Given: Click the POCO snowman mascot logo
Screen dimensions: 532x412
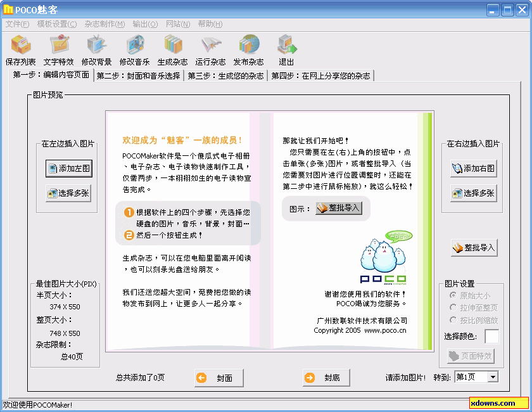Looking at the screenshot, I should pyautogui.click(x=386, y=257).
